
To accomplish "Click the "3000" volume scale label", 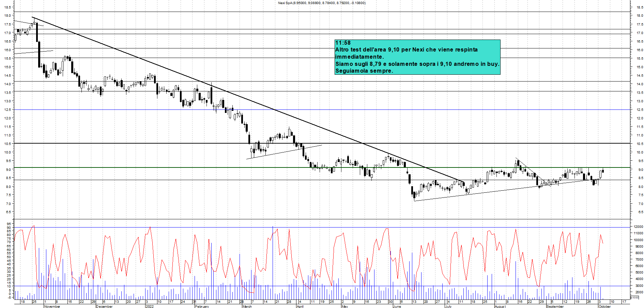I will pyautogui.click(x=639, y=285).
